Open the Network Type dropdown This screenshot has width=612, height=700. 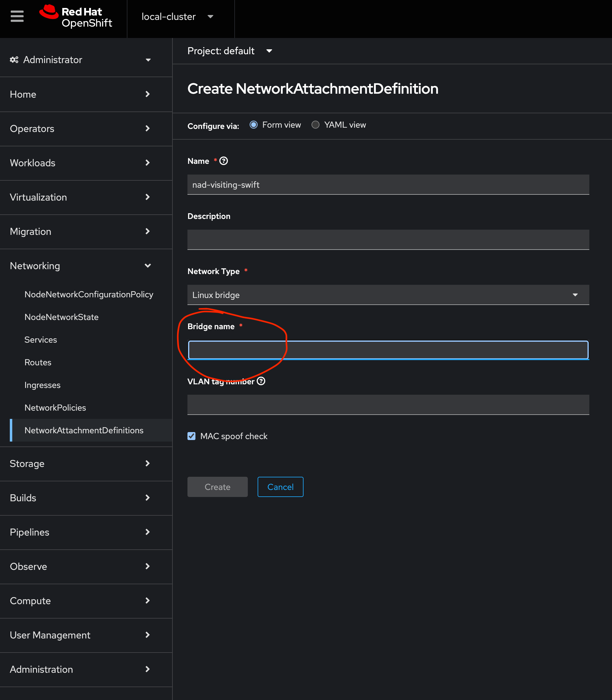388,295
